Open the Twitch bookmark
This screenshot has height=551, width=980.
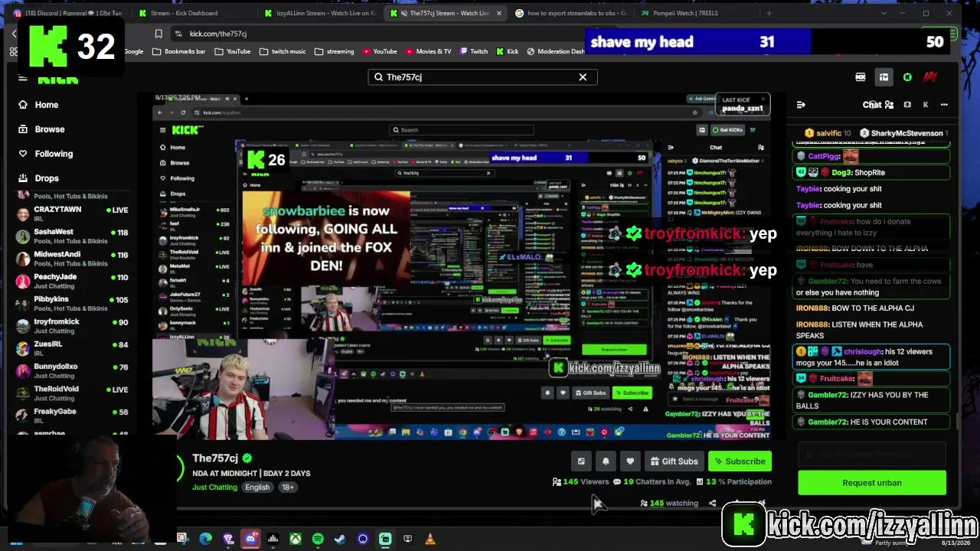coord(474,51)
